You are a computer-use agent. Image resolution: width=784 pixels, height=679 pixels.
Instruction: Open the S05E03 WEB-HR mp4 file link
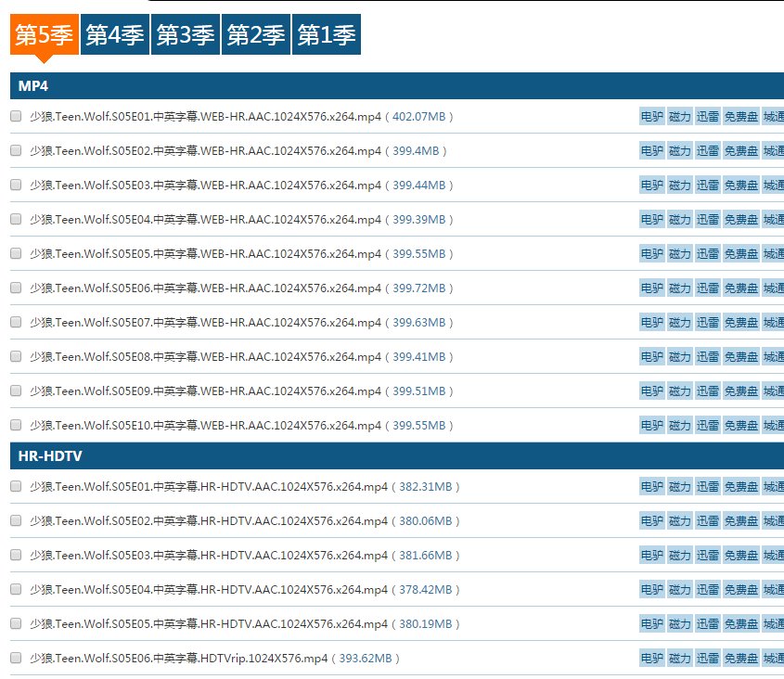click(x=205, y=186)
